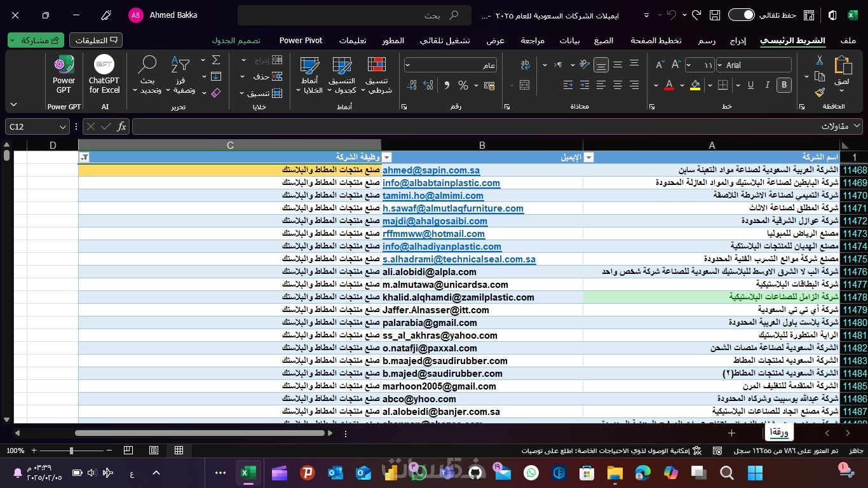Open the Table Design (تصميم الجدول) tab
This screenshot has width=868, height=488.
(236, 41)
